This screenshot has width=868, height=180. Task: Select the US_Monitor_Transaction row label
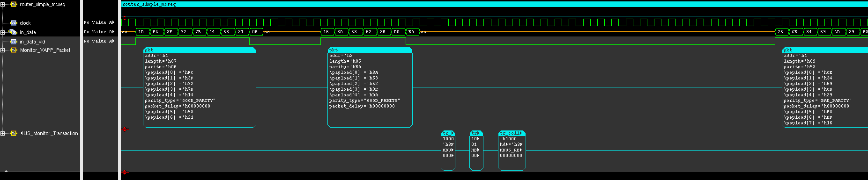pyautogui.click(x=51, y=133)
